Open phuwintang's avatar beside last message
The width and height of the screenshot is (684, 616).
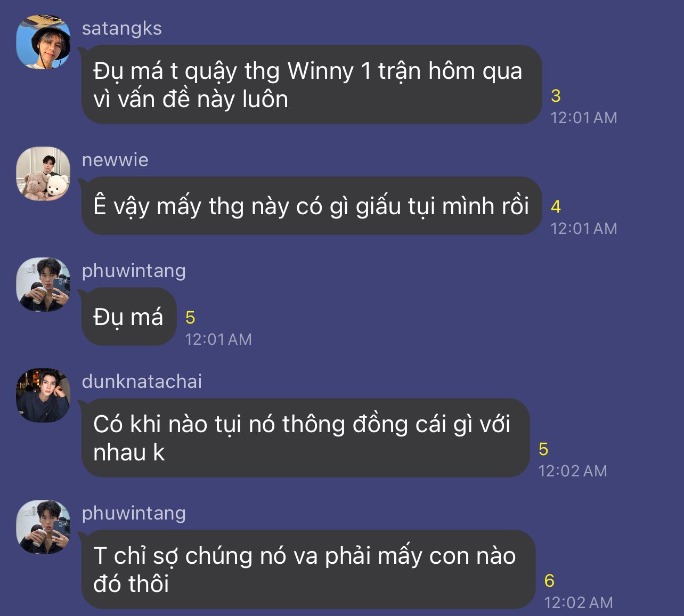(x=43, y=527)
